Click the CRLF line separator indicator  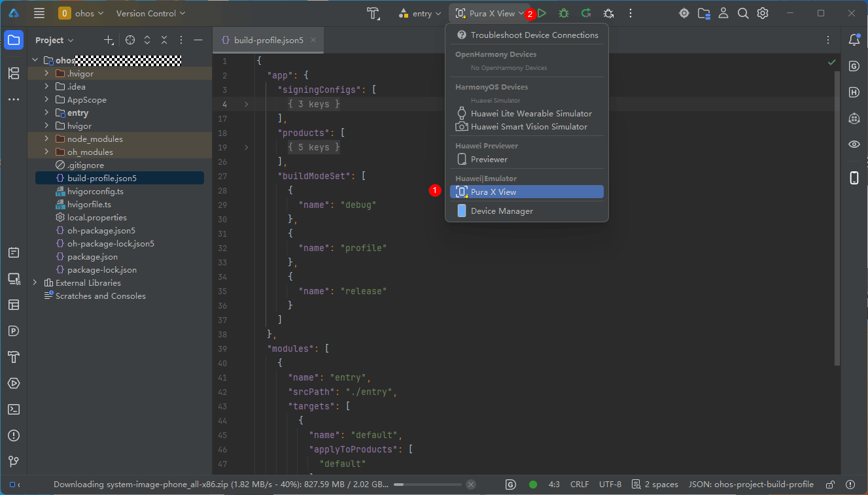[x=580, y=485]
